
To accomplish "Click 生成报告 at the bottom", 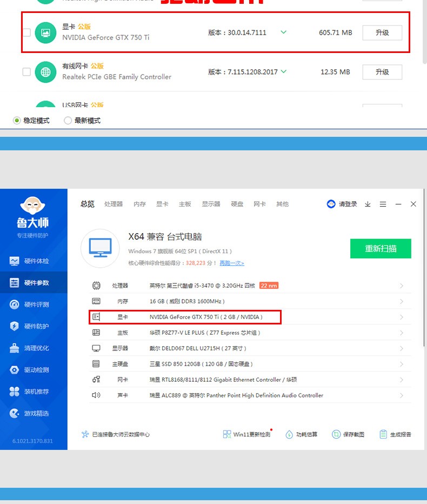I will tap(395, 434).
